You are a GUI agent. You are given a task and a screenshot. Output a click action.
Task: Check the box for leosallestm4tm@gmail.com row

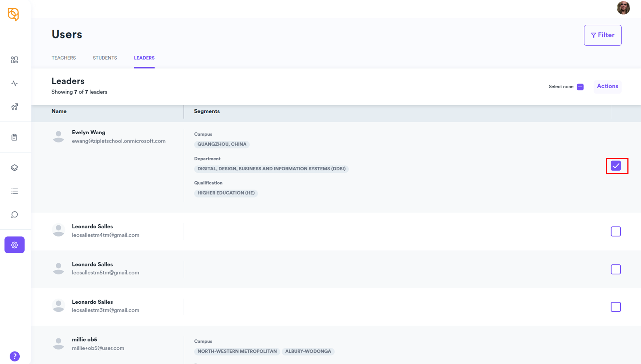(616, 231)
